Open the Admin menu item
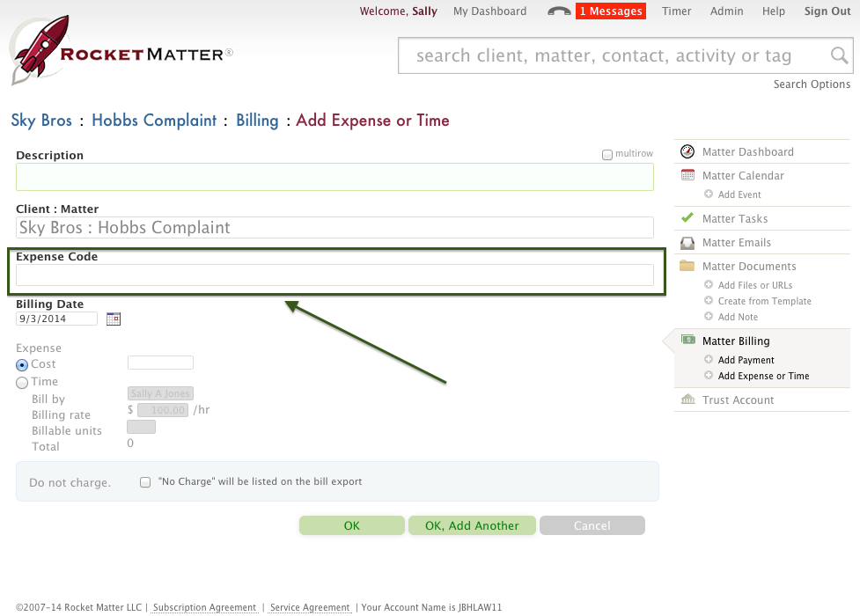 click(x=726, y=11)
